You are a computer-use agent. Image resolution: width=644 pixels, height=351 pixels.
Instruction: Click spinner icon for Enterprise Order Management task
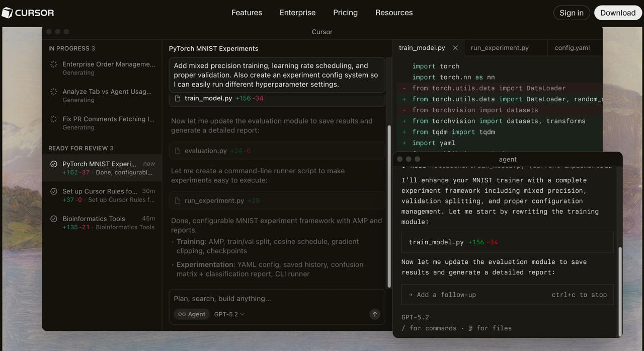54,64
